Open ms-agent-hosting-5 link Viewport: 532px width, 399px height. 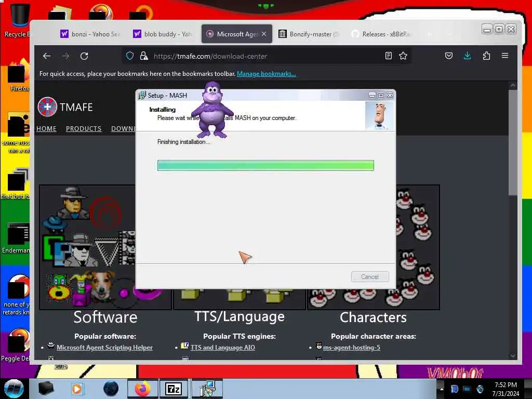click(352, 348)
